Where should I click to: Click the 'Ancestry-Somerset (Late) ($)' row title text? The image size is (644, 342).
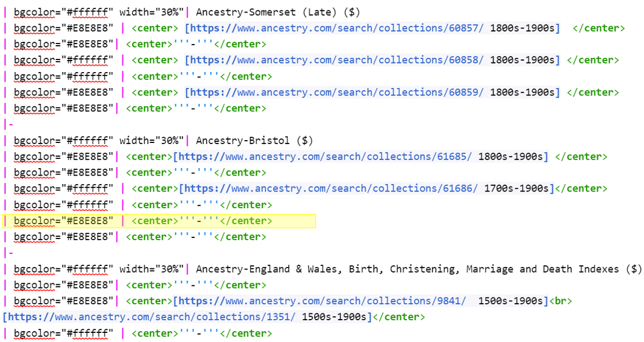[x=278, y=13]
